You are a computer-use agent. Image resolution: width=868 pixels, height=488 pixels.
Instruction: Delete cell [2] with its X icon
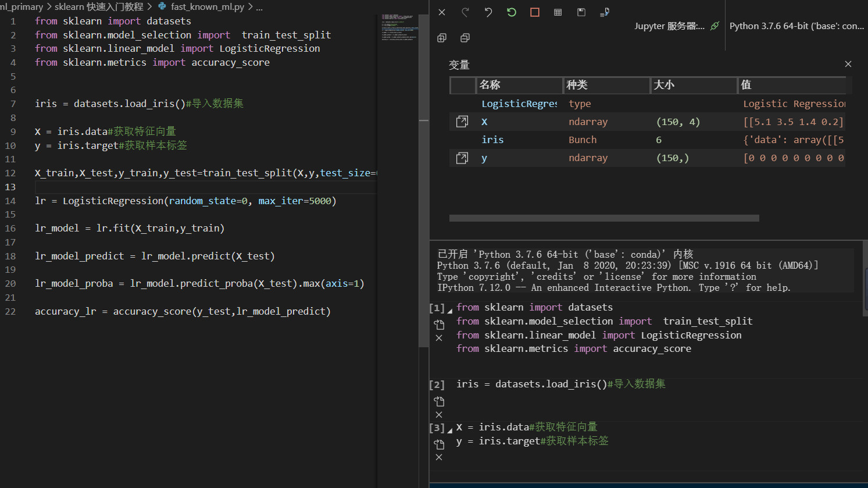click(x=439, y=415)
